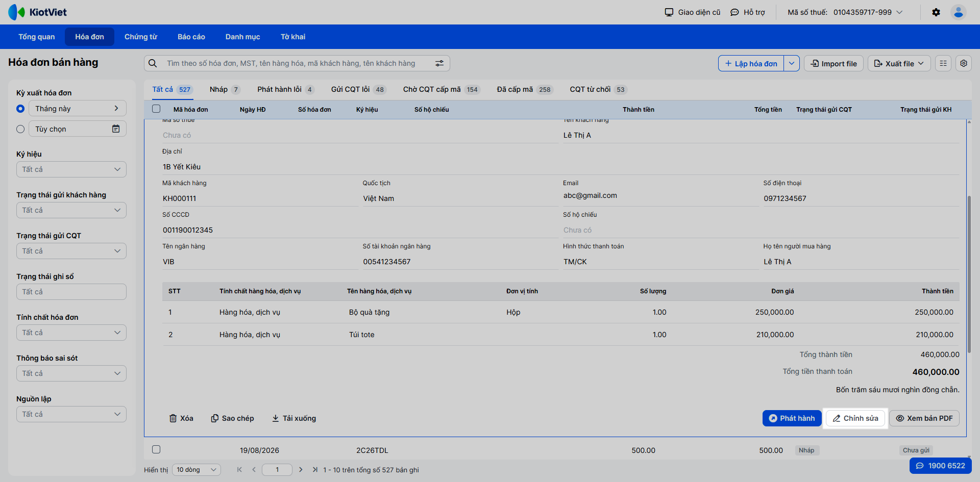This screenshot has width=980, height=482.
Task: Go to the first page
Action: [239, 470]
